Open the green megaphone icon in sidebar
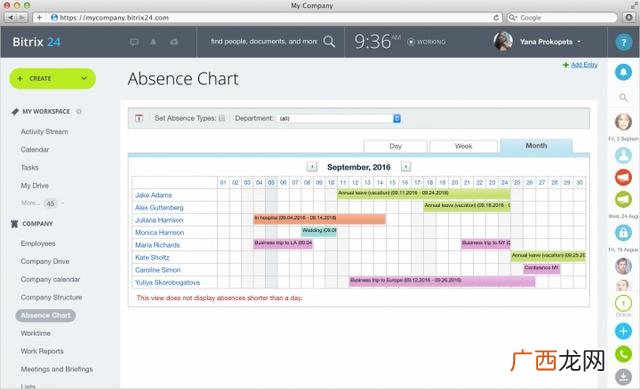Viewport: 640px width, 389px height. point(623,200)
